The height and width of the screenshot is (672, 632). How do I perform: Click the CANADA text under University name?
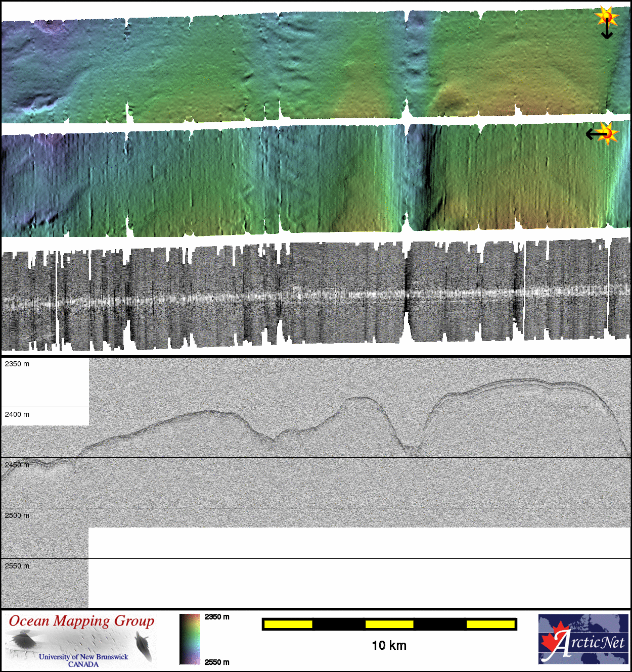tap(83, 664)
